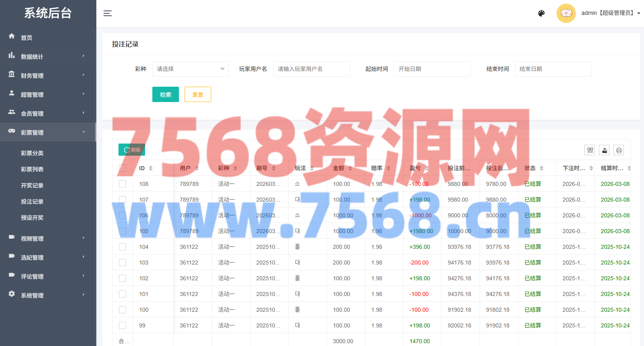Open the column filter grid icon
The height and width of the screenshot is (346, 644).
point(590,150)
